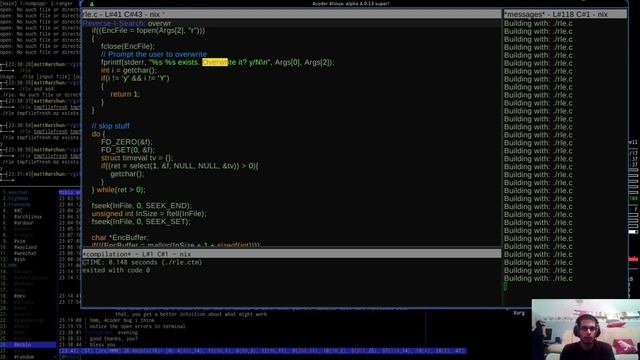
Task: Click the 'char *EncBuffer;' declaration
Action: click(120, 238)
